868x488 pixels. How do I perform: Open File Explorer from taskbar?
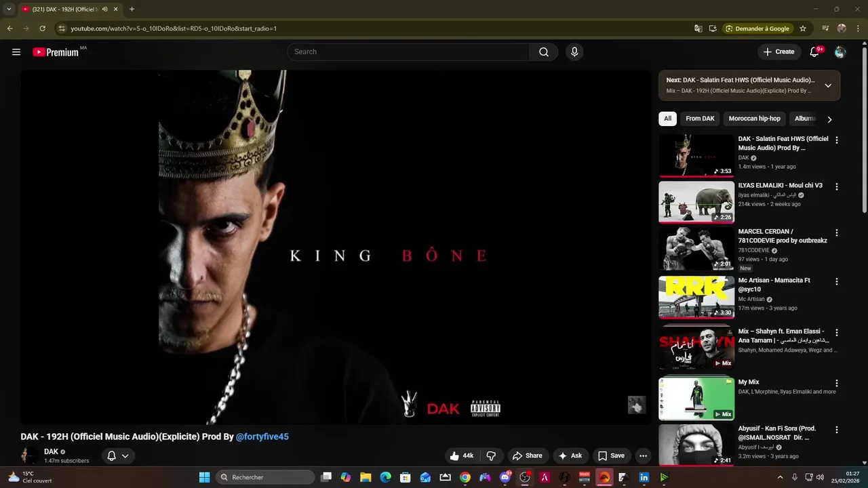point(366,477)
